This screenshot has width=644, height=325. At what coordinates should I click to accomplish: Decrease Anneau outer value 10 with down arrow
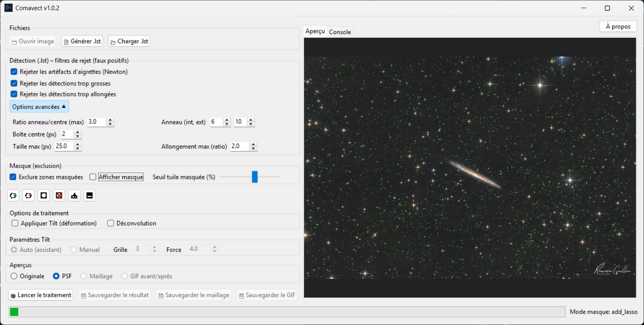[x=251, y=124]
